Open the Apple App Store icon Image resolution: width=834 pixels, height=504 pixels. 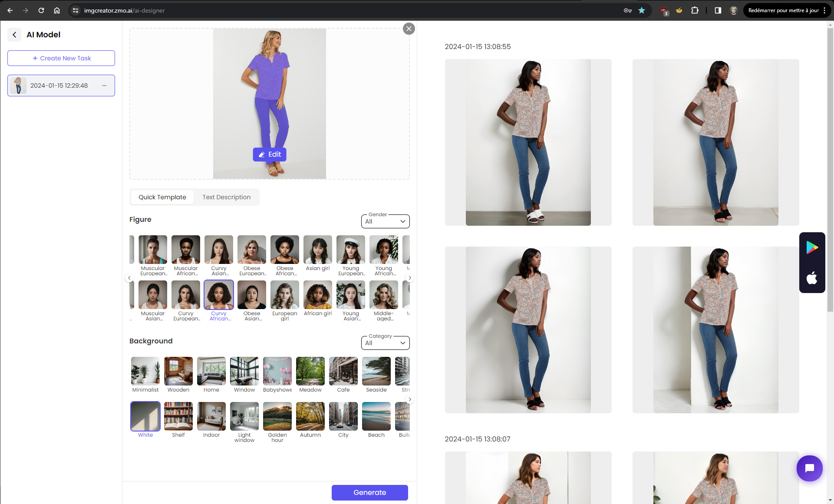(x=812, y=278)
